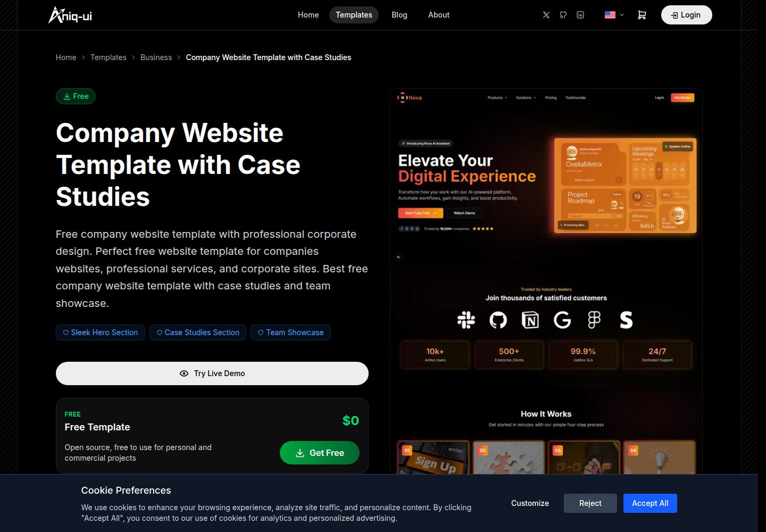Open the GitHub icon in header
This screenshot has width=766, height=532.
tap(563, 15)
